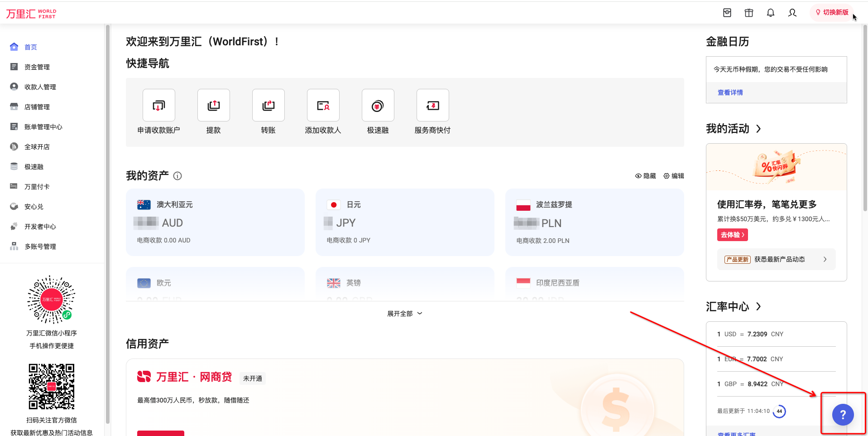
Task: Click the Australian flag icon
Action: [x=144, y=205]
